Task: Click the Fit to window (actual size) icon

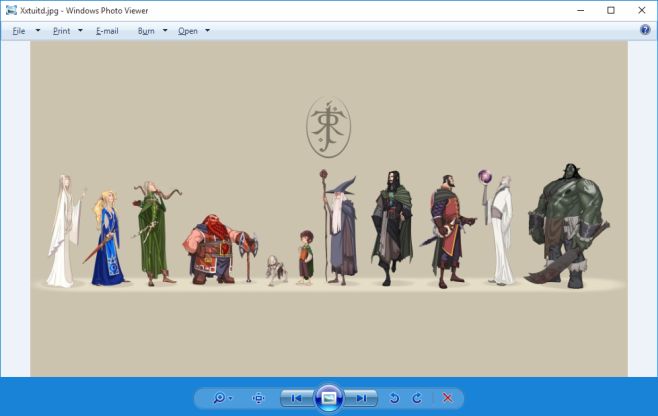Action: (258, 398)
